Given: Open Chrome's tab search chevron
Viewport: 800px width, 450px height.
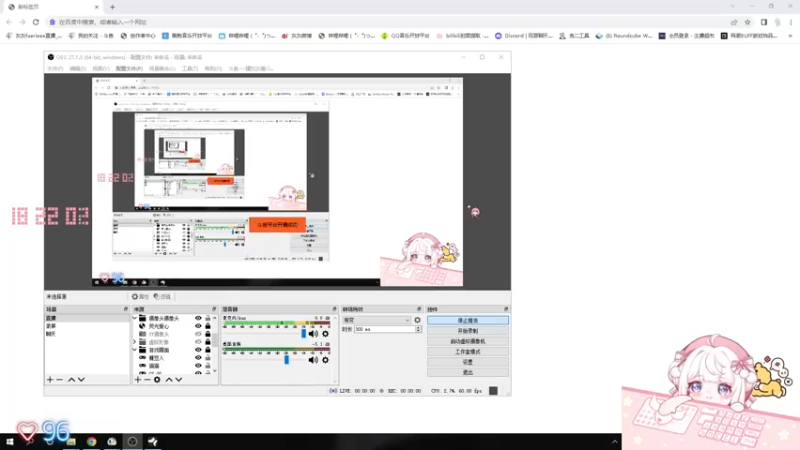Looking at the screenshot, I should (x=733, y=7).
